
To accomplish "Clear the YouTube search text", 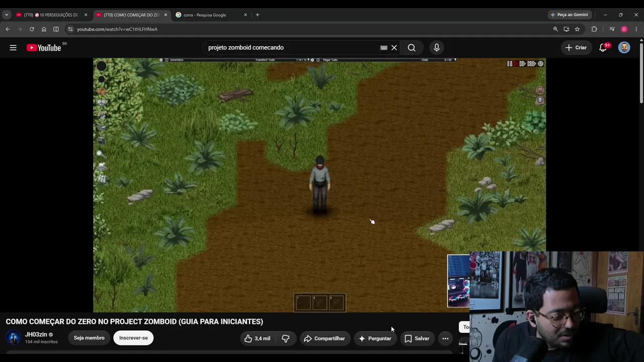I will (x=394, y=48).
